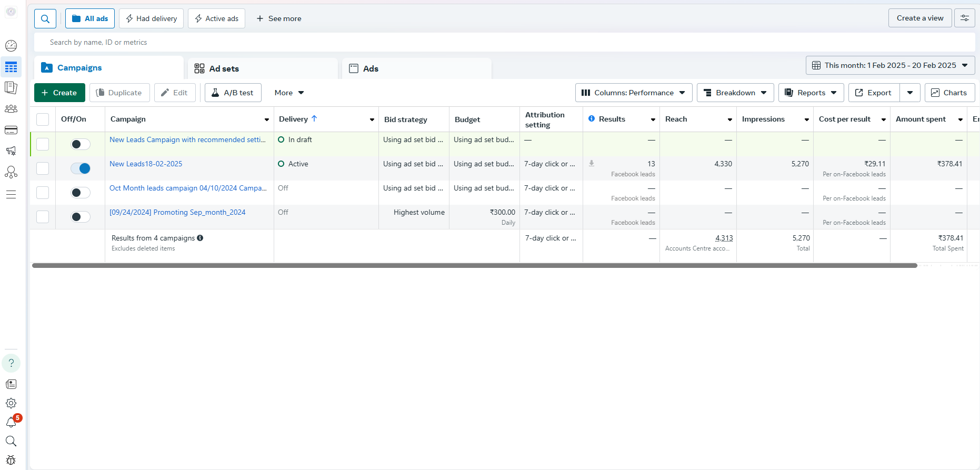Viewport: 980px width, 470px height.
Task: Click the view settings sliders icon
Action: tap(965, 18)
